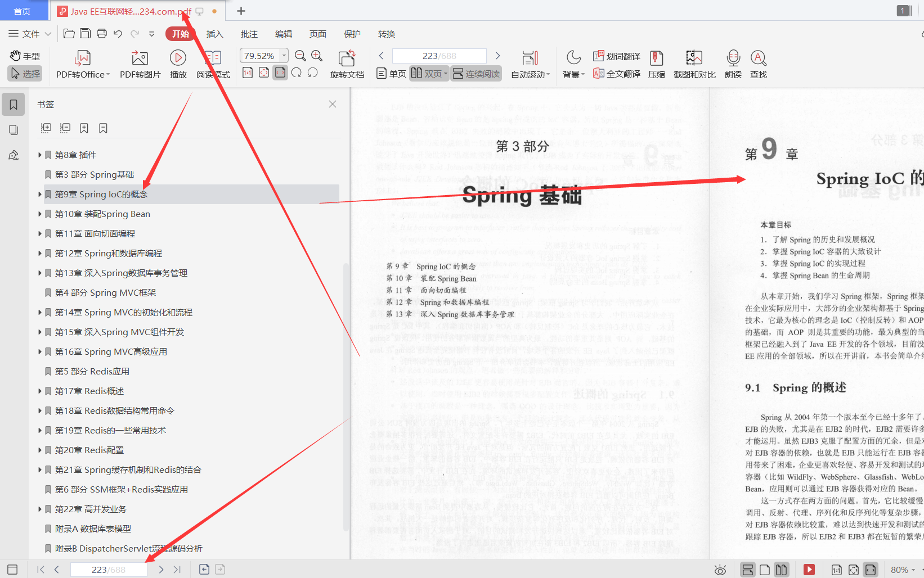Toggle 双页 double page view
924x578 pixels.
(429, 74)
